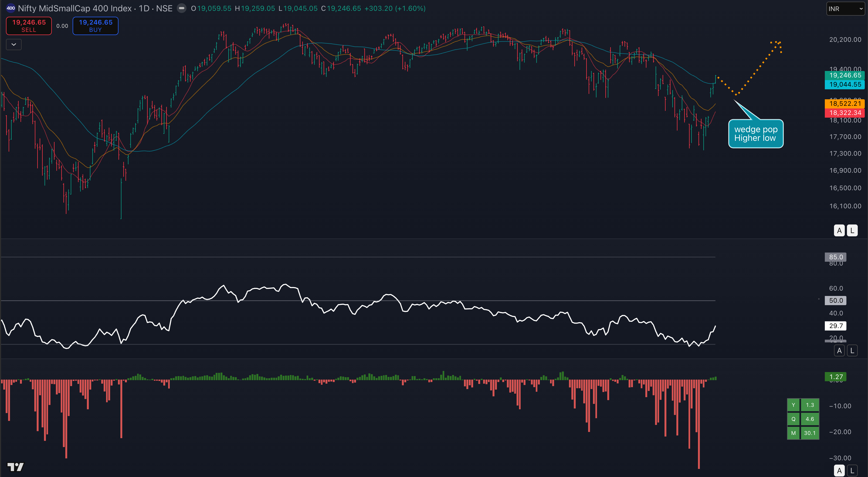Image resolution: width=868 pixels, height=477 pixels.
Task: Toggle auto scale A on price pane
Action: pos(839,231)
